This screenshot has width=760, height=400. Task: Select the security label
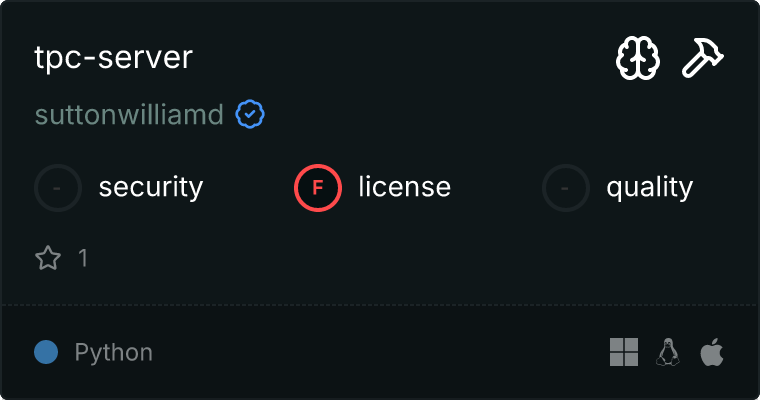pos(151,187)
